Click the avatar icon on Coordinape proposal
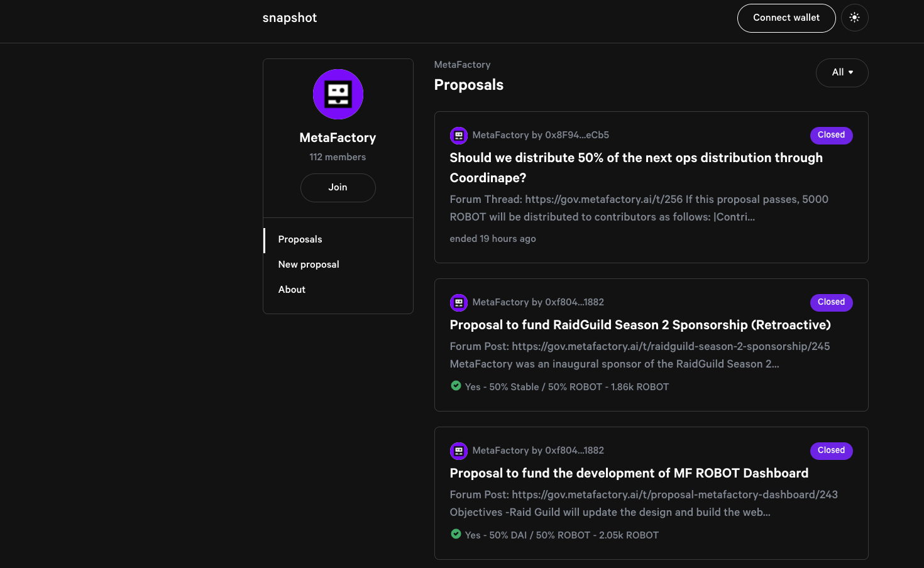This screenshot has height=568, width=924. coord(459,135)
